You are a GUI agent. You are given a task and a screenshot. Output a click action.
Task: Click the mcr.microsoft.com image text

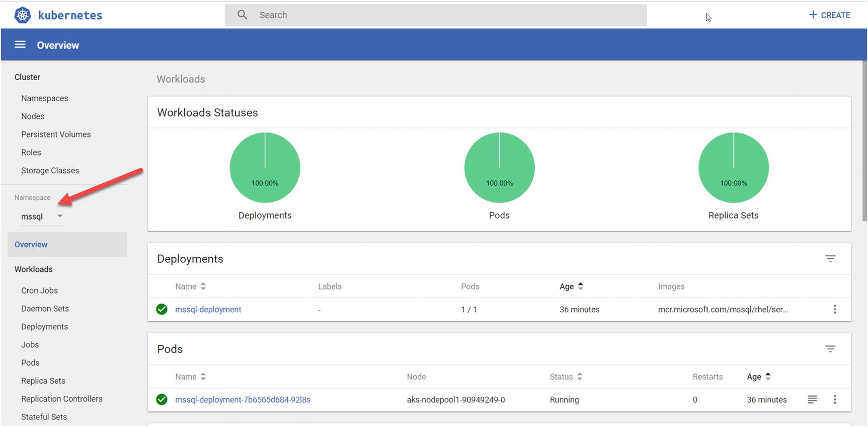point(723,310)
